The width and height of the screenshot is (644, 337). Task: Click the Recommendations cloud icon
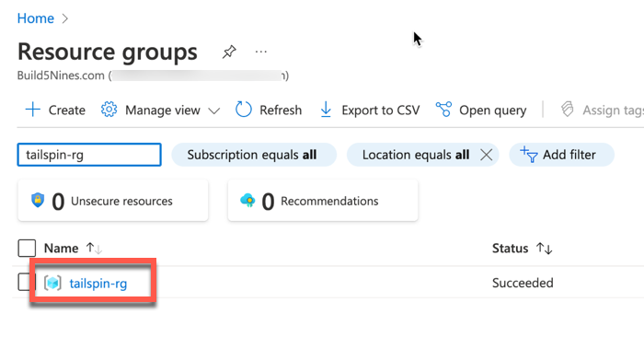tap(247, 201)
